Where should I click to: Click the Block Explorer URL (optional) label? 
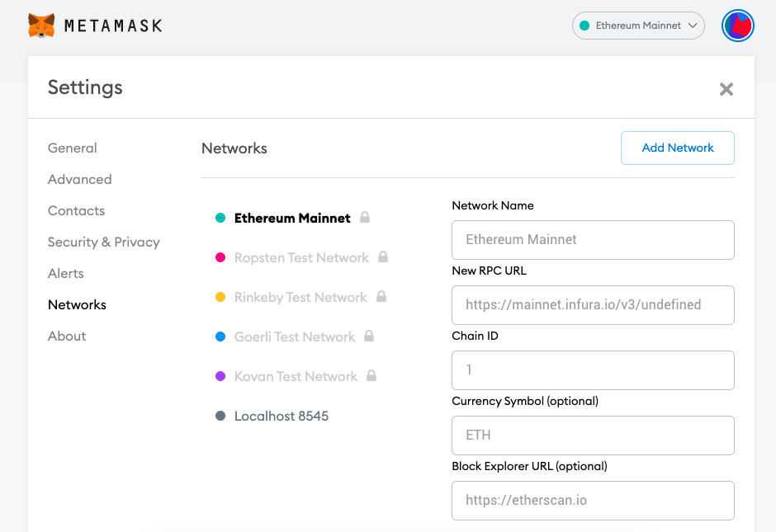click(529, 466)
